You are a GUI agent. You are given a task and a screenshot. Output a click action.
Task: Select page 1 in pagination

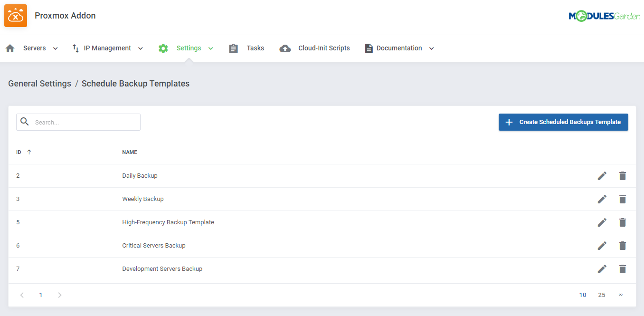click(41, 295)
